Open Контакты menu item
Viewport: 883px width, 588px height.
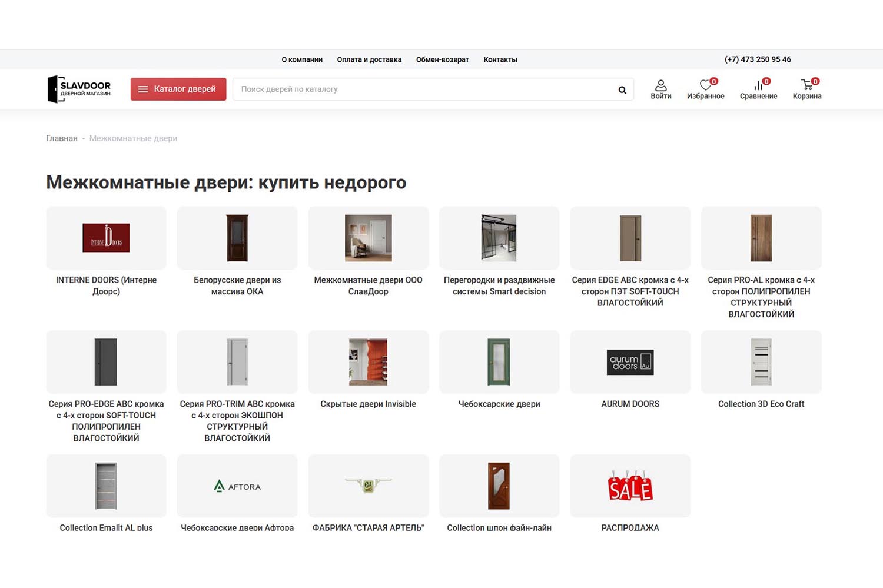[500, 59]
